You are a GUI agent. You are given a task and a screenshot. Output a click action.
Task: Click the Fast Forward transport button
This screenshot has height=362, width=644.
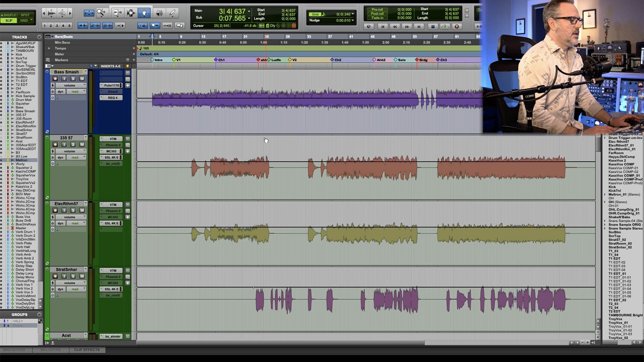pos(407,26)
